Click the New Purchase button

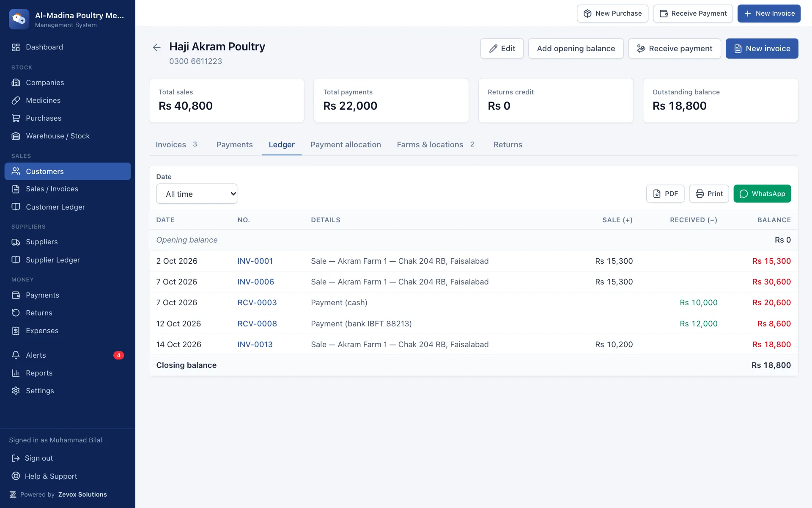[612, 14]
